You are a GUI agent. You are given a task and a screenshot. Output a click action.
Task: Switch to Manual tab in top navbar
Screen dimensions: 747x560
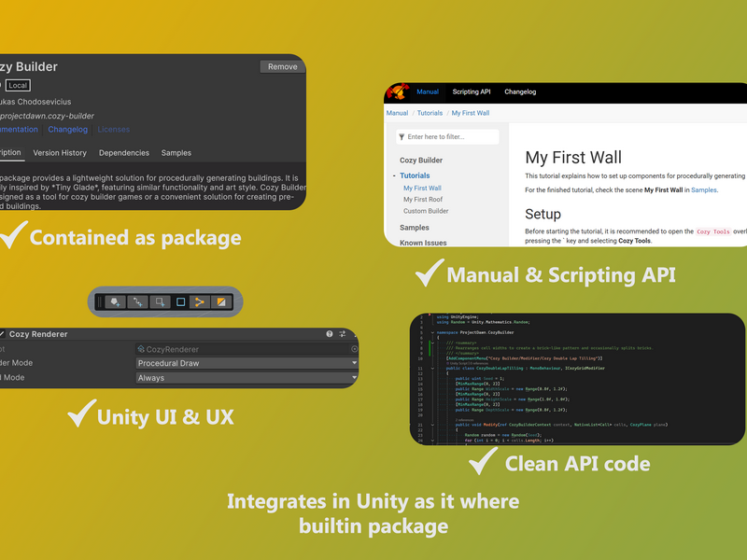click(428, 91)
